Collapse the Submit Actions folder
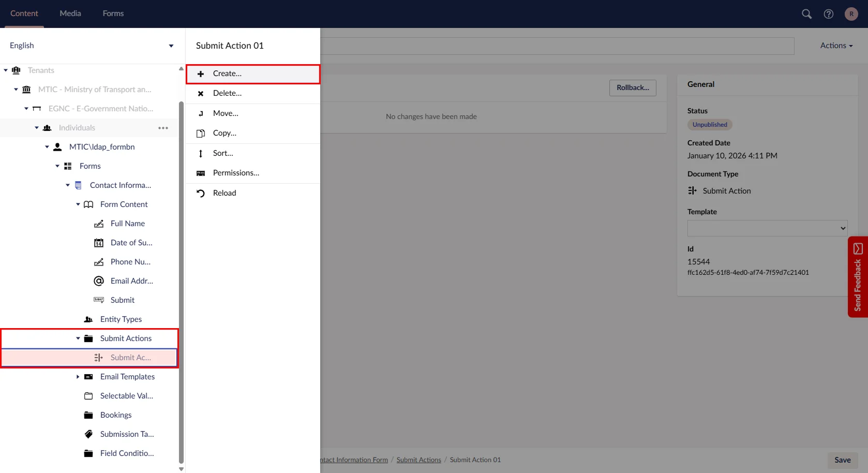Screen dimensions: 868x473 point(78,338)
